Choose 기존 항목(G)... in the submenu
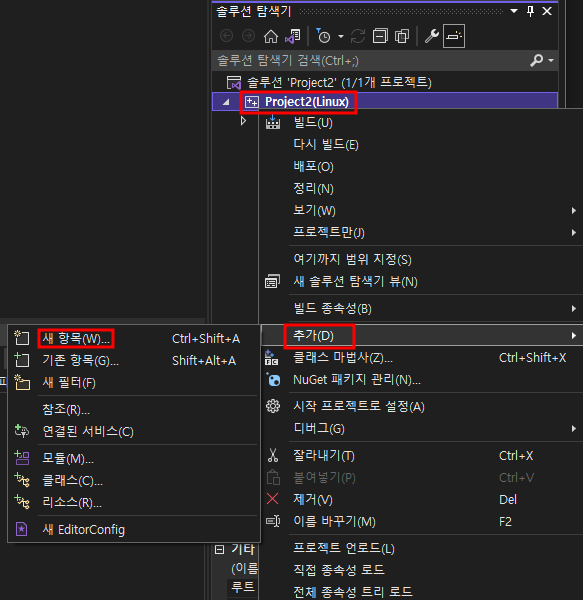583x600 pixels. pyautogui.click(x=134, y=360)
